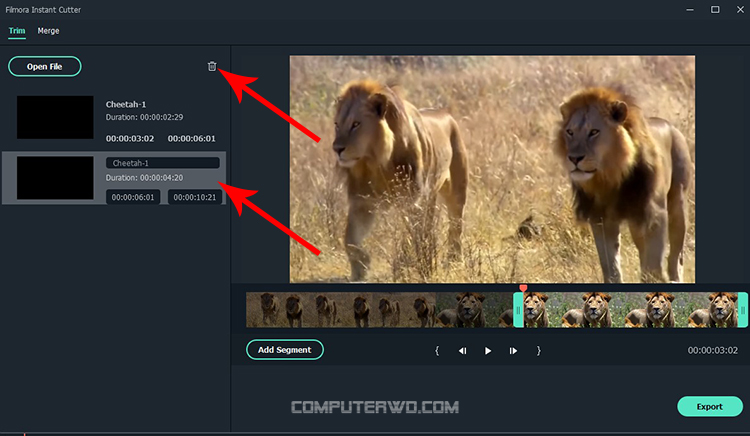Select first Cheetah-1 segment thumbnail

click(x=55, y=117)
